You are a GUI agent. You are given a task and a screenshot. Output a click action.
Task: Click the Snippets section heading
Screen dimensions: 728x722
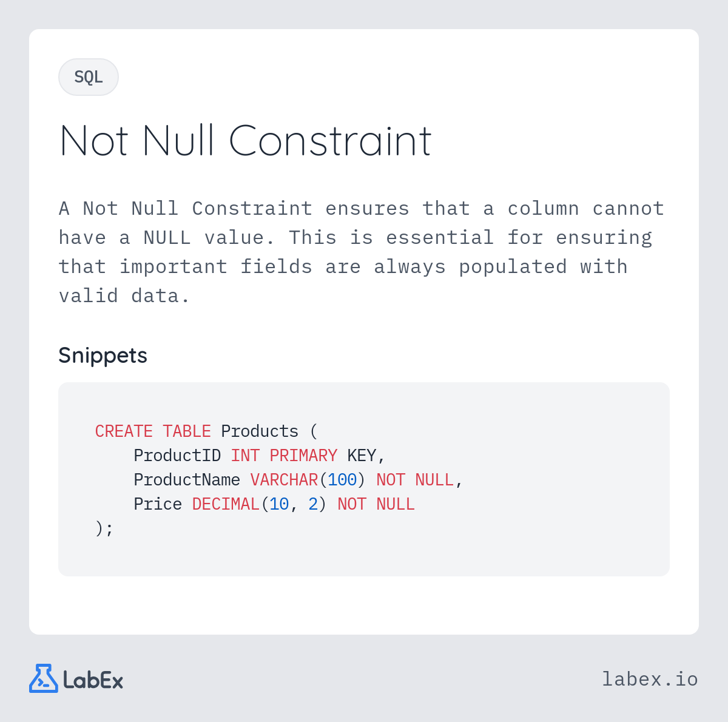103,355
